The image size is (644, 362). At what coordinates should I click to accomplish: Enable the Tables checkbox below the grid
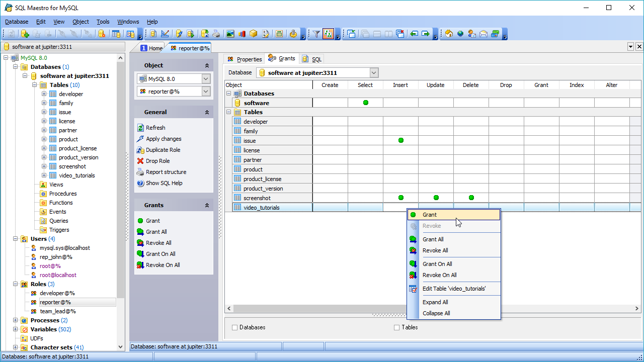coord(397,328)
